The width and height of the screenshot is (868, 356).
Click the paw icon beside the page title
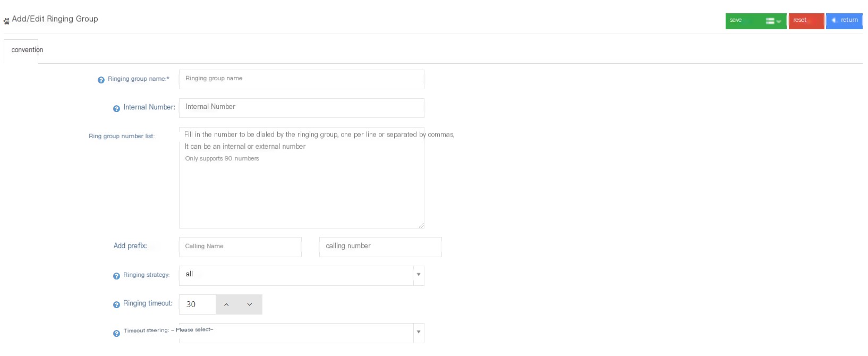pyautogui.click(x=6, y=21)
